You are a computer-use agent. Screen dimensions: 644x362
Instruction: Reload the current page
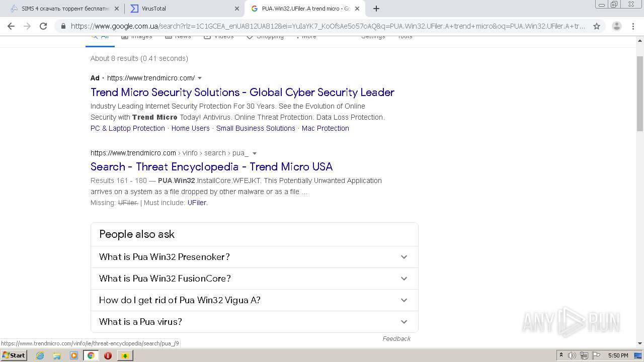click(43, 26)
